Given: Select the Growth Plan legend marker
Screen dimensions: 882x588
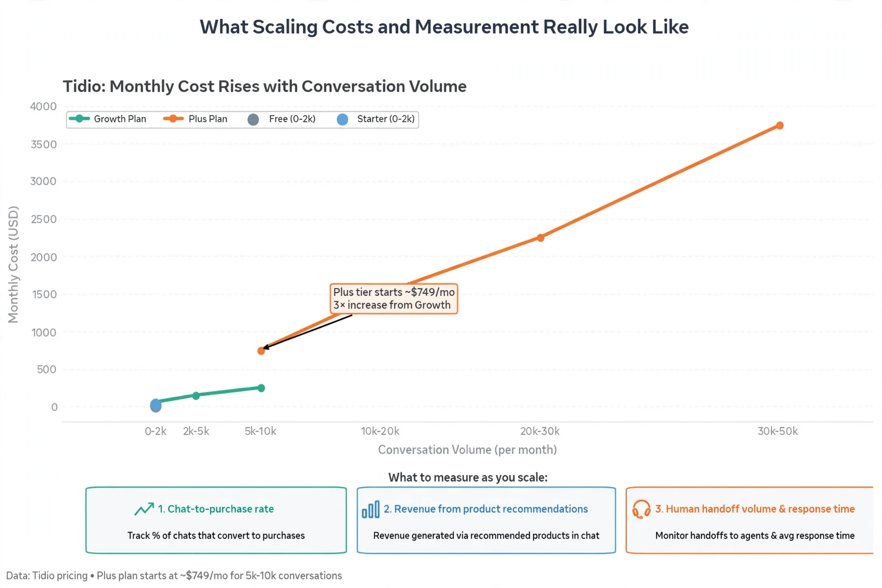Looking at the screenshot, I should point(79,119).
